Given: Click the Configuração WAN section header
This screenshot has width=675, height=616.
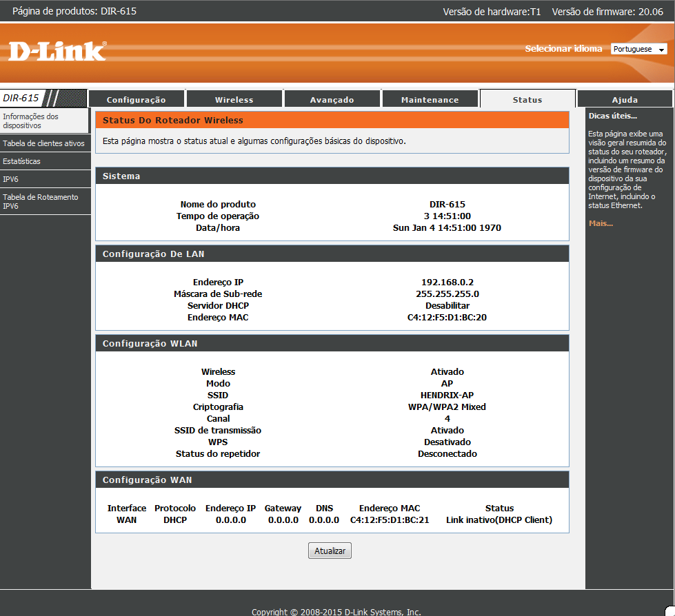Looking at the screenshot, I should click(332, 480).
